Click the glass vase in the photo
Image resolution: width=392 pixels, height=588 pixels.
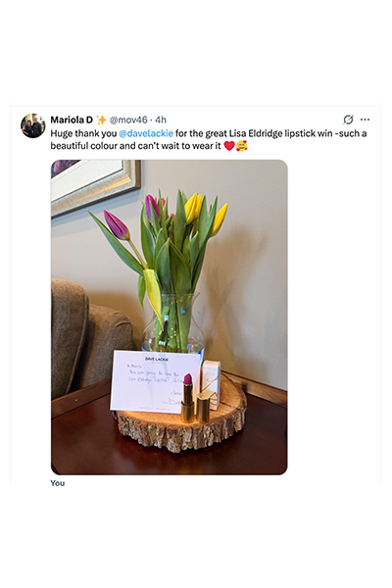173,326
